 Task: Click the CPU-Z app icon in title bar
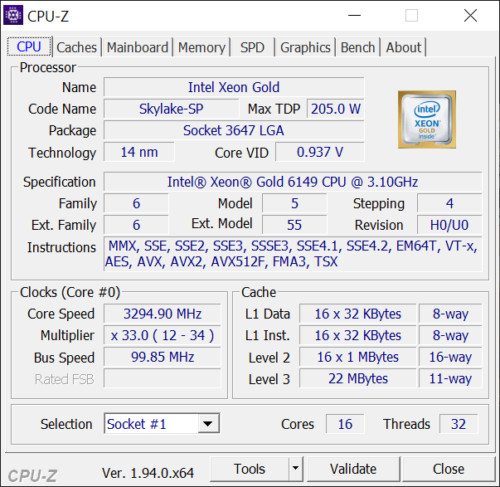[13, 15]
